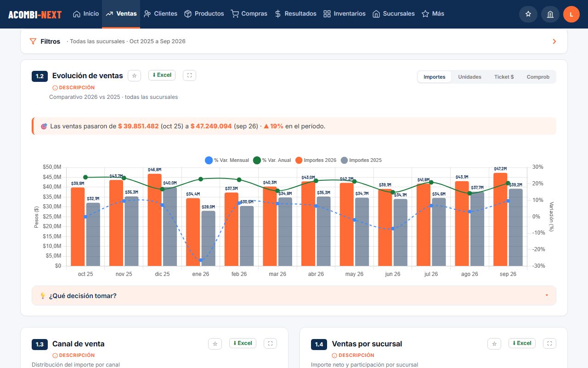Screen dimensions: 588x368
Task: Show description for Canal de venta
Action: pyautogui.click(x=73, y=355)
